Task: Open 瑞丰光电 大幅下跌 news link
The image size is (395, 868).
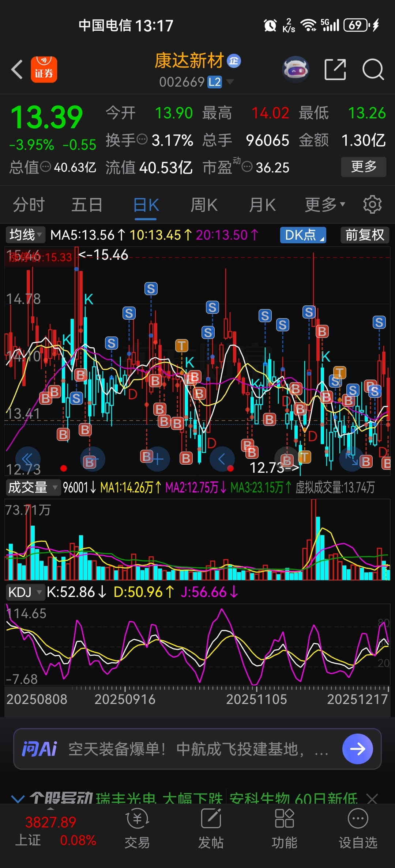Action: [159, 798]
